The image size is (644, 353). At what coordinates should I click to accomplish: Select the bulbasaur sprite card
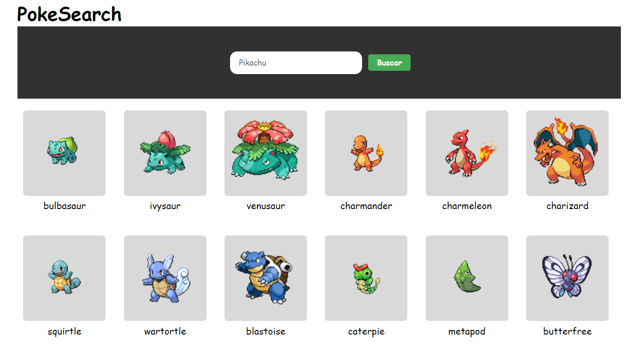click(64, 153)
